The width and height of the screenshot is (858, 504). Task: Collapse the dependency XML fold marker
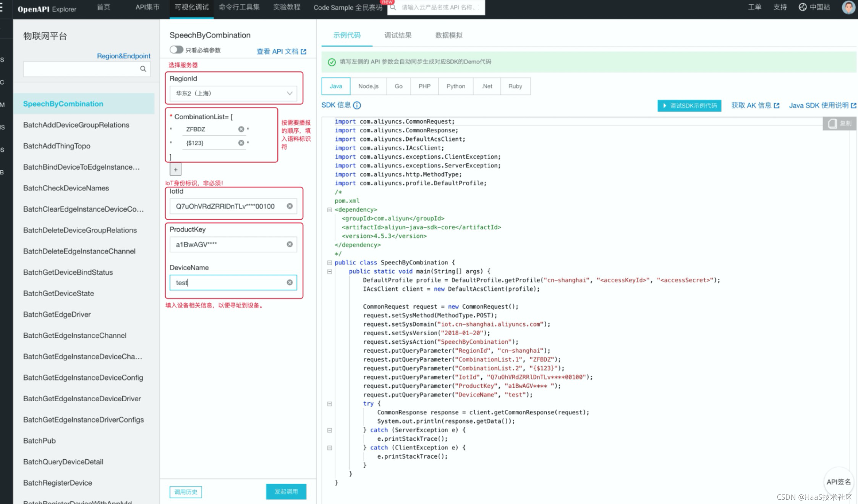(329, 210)
